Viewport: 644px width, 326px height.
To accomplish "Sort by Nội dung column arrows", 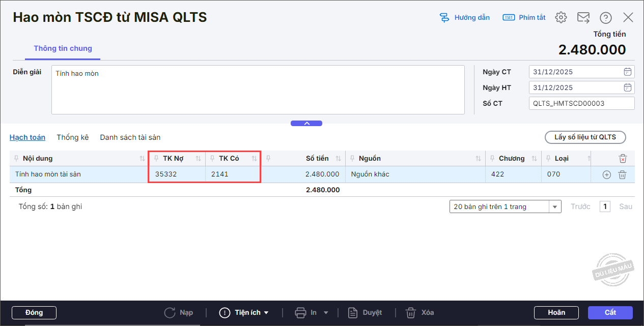I will (142, 159).
